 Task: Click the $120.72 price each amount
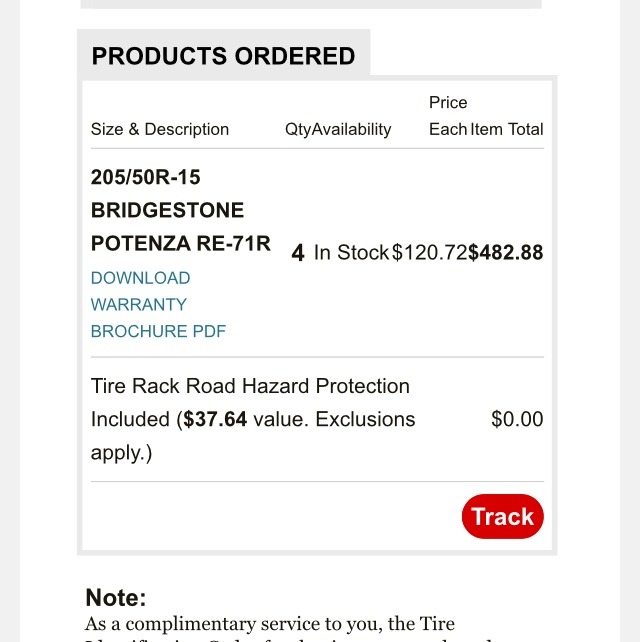coord(429,253)
